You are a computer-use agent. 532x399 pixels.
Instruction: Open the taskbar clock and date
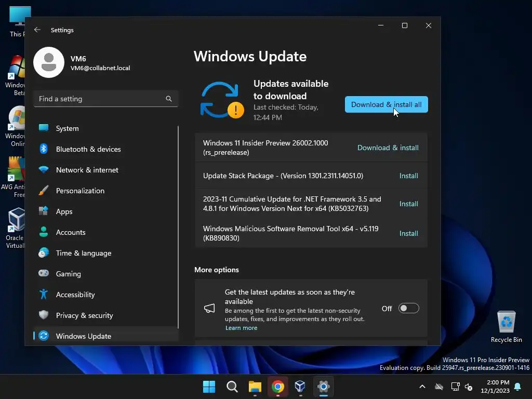(x=495, y=387)
